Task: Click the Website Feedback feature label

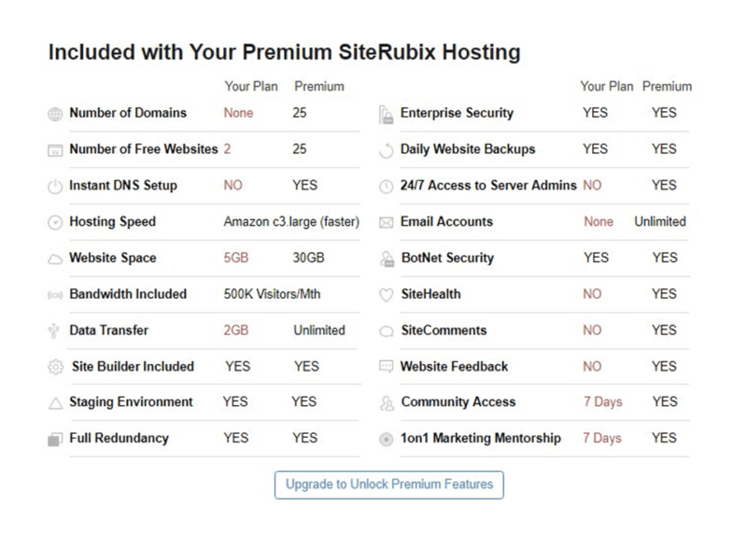Action: click(x=454, y=366)
